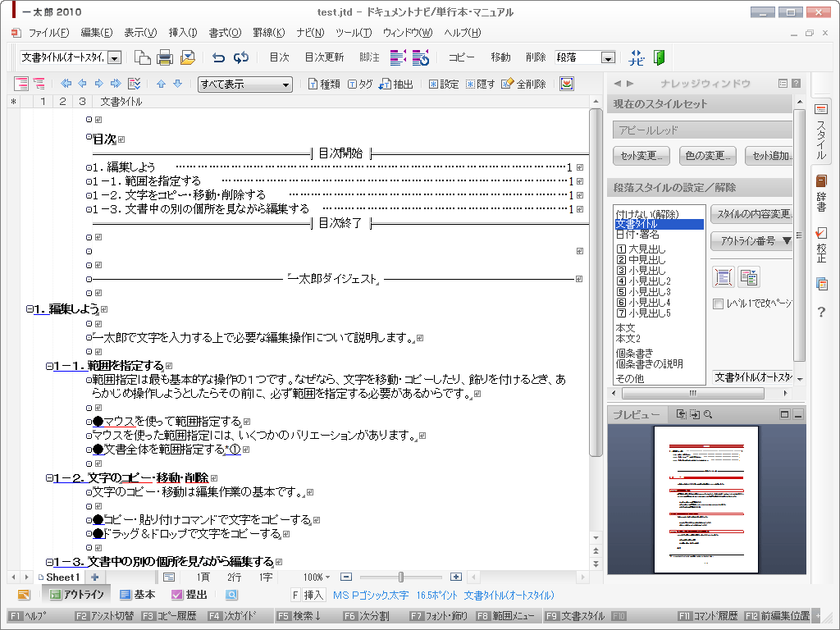Screen dimensions: 840x630
Task: Toggle outline level 1 display button
Action: [43, 101]
